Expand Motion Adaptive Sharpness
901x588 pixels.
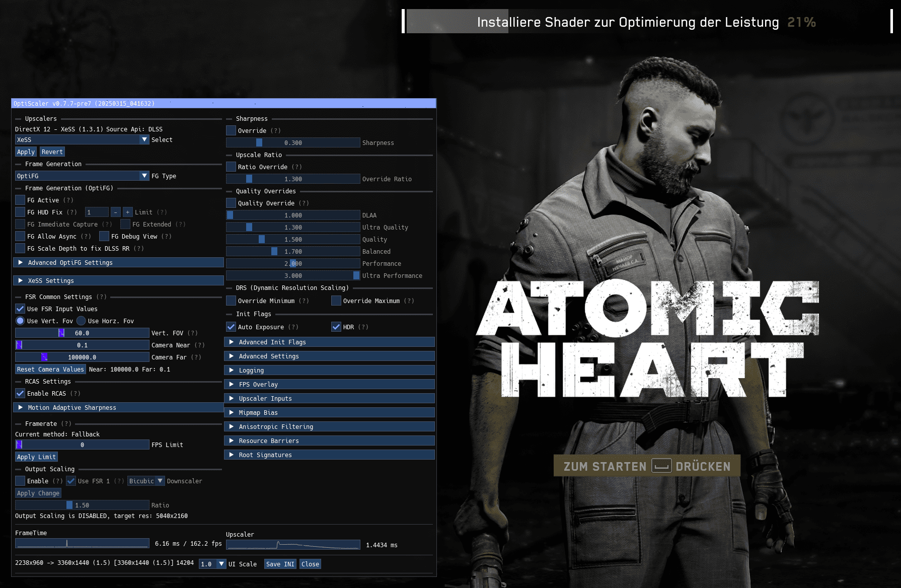tap(118, 408)
